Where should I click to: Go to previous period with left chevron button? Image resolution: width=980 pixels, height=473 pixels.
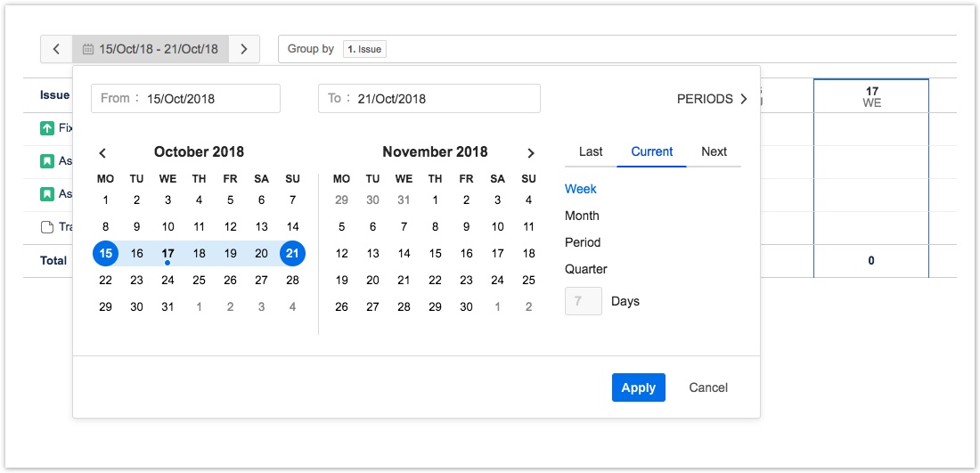pos(56,49)
